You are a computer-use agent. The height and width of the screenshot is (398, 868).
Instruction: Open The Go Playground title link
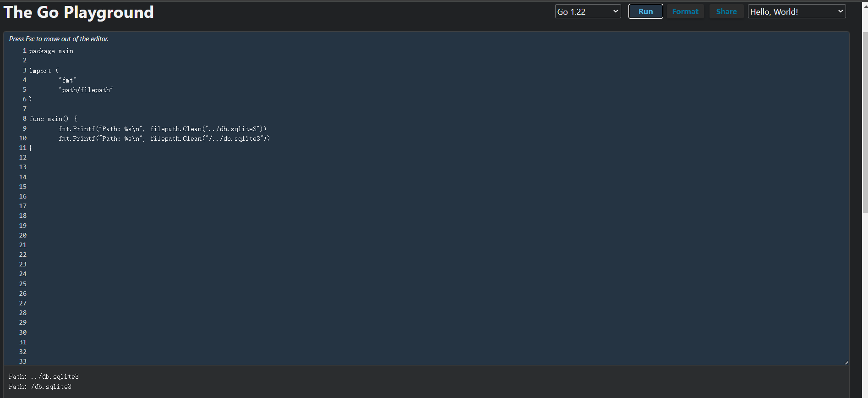tap(78, 12)
